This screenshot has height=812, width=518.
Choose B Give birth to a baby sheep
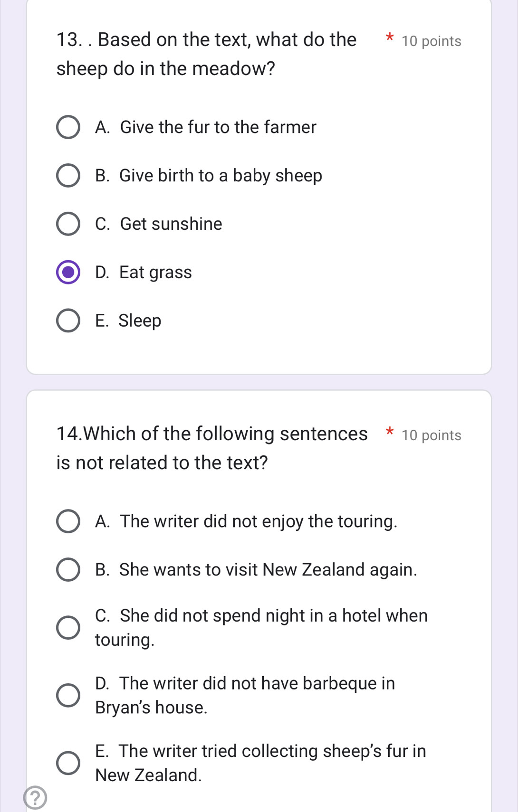tap(68, 176)
